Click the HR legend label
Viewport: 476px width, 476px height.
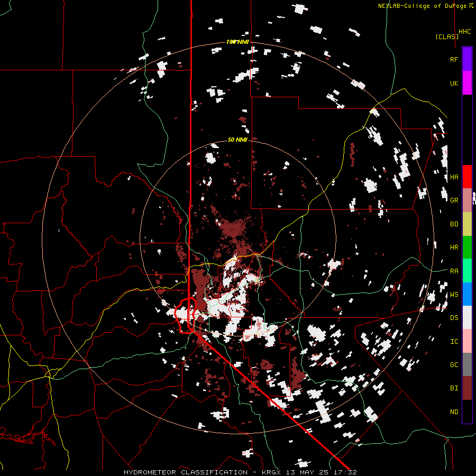(454, 248)
